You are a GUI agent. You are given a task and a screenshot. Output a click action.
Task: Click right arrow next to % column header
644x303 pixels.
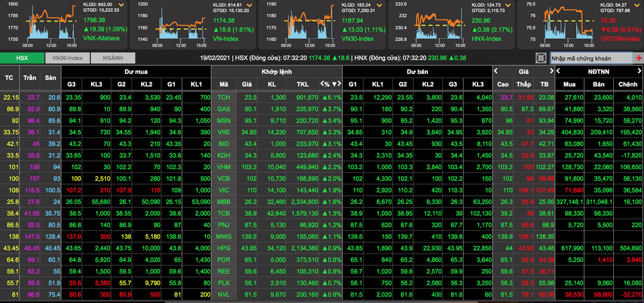[x=339, y=84]
